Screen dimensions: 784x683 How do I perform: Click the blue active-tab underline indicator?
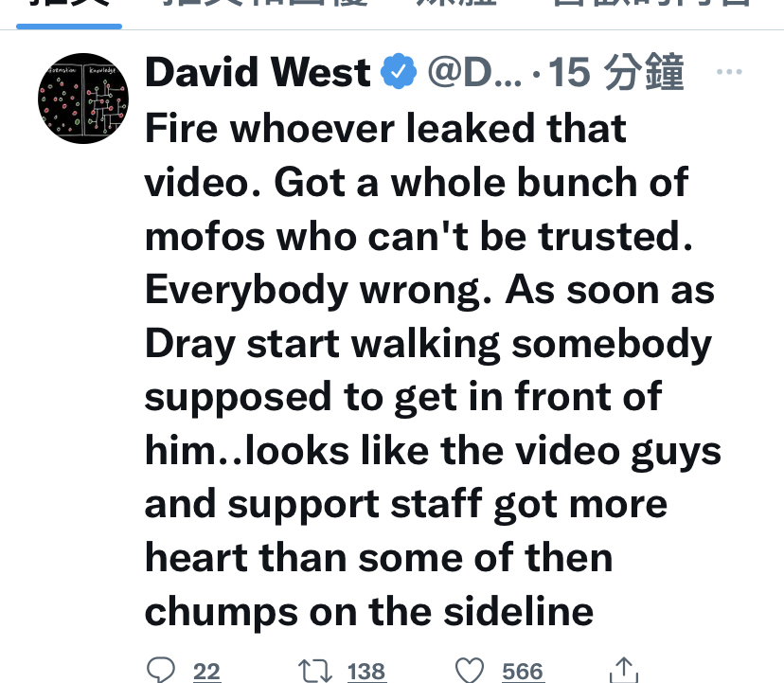[x=69, y=27]
